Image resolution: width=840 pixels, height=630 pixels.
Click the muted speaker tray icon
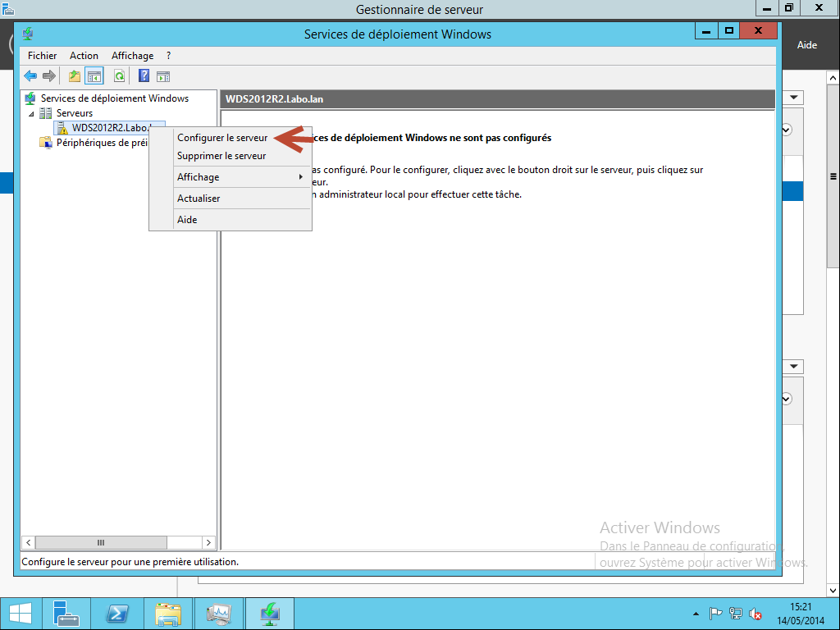point(756,614)
